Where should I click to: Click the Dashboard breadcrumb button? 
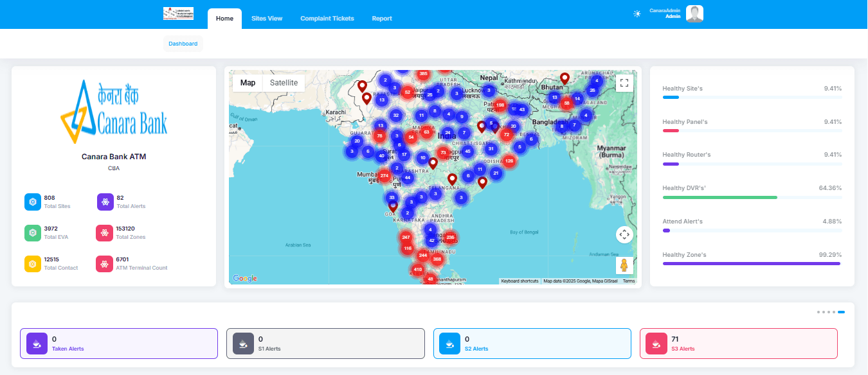coord(183,44)
